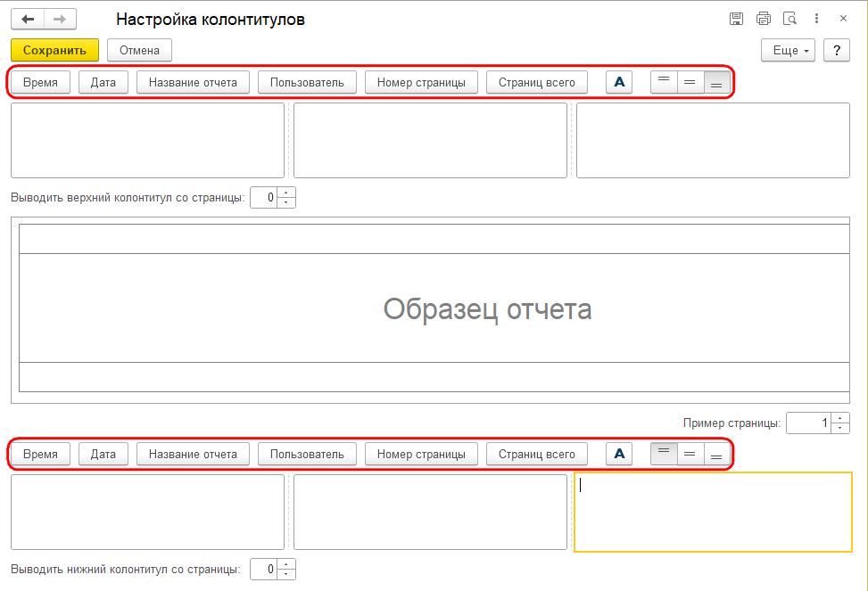Insert Название отчета in lower footer toolbar
The width and height of the screenshot is (868, 591).
(x=194, y=455)
